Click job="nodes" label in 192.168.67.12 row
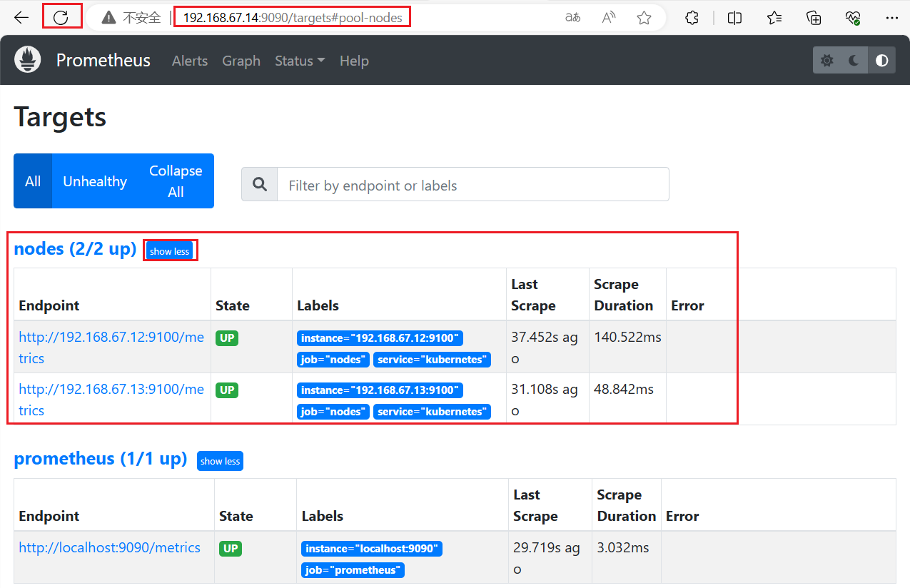The width and height of the screenshot is (910, 588). tap(333, 360)
